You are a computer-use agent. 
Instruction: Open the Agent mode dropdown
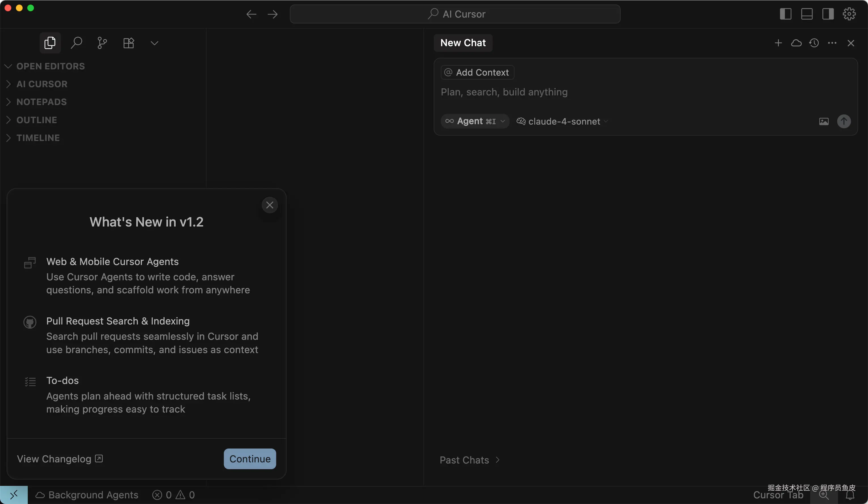pyautogui.click(x=475, y=121)
